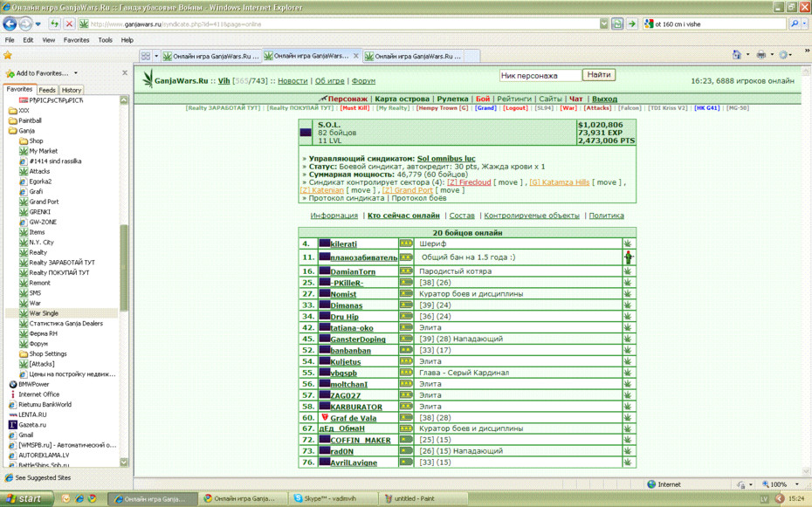812x507 pixels.
Task: Click the browser Forward arrow button
Action: pyautogui.click(x=24, y=24)
